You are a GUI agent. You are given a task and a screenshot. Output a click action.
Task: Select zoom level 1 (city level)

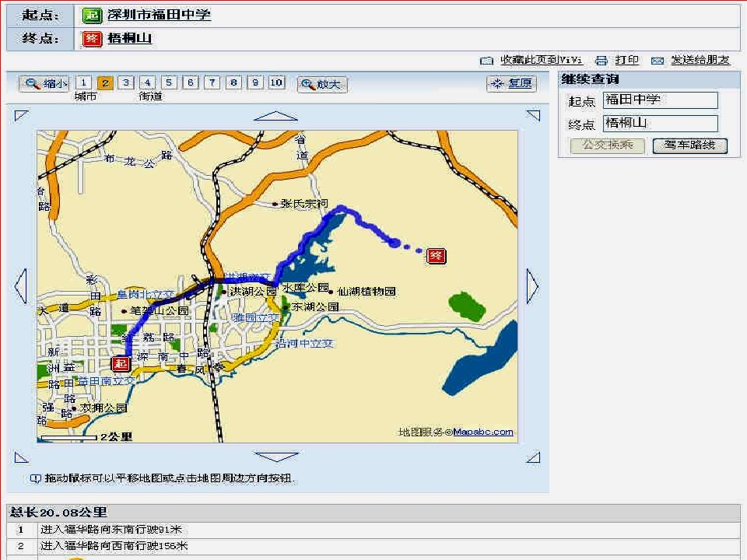pos(84,82)
